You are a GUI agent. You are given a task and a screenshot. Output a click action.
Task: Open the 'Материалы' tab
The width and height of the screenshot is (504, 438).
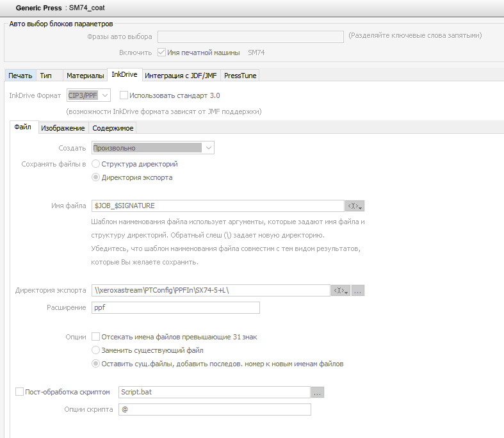(x=85, y=76)
